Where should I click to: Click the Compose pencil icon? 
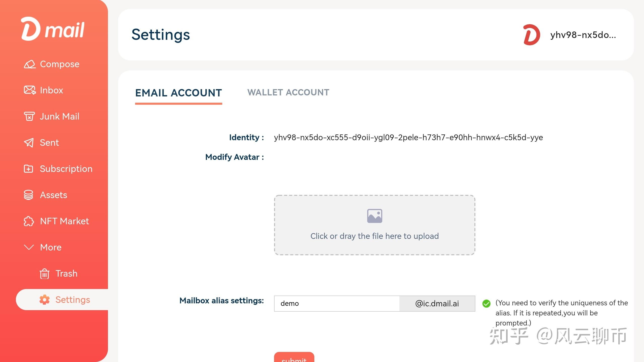[30, 64]
